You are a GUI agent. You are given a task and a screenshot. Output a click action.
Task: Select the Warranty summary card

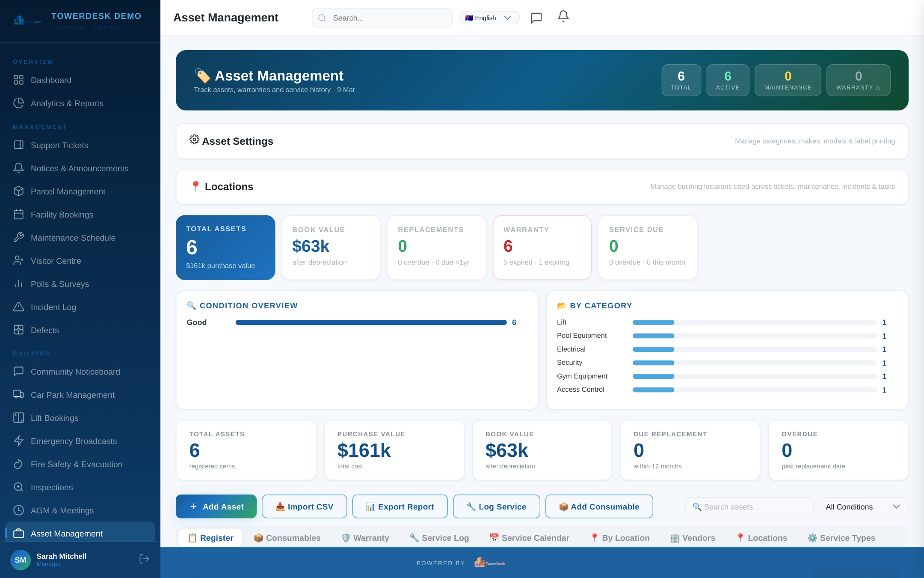pos(542,247)
